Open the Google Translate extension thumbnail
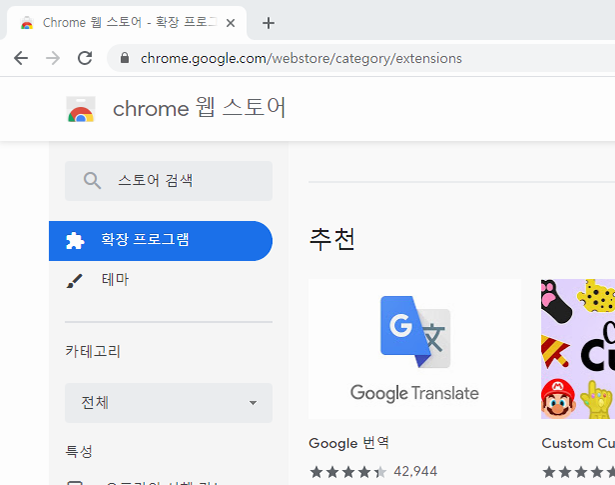Viewport: 615px width, 485px height. [x=415, y=349]
